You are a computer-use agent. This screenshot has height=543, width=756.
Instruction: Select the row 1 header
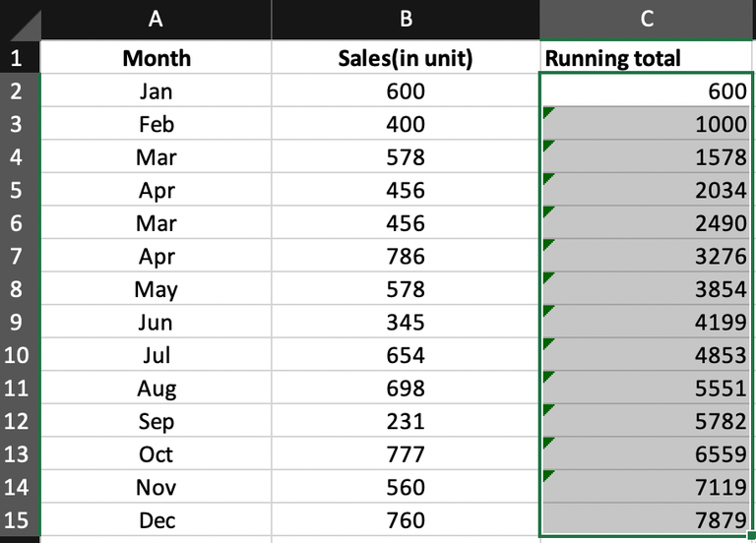(x=19, y=58)
